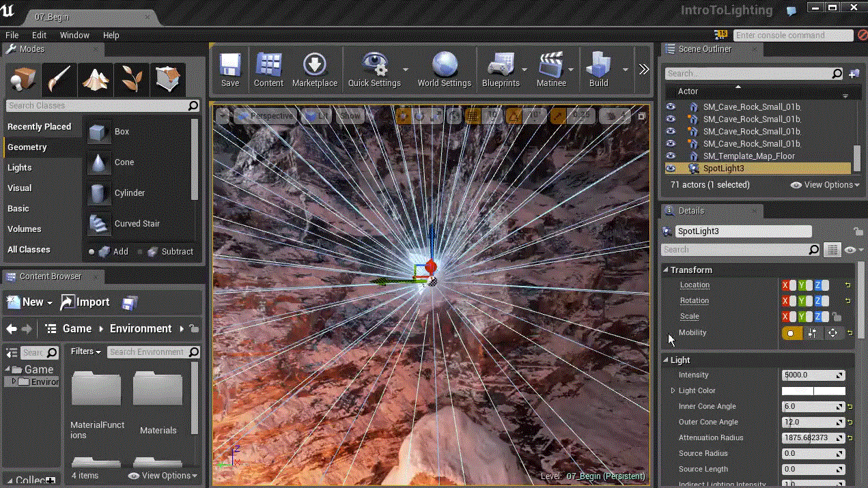Screen dimensions: 868x488
Task: Click the Save toolbar icon
Action: 230,70
